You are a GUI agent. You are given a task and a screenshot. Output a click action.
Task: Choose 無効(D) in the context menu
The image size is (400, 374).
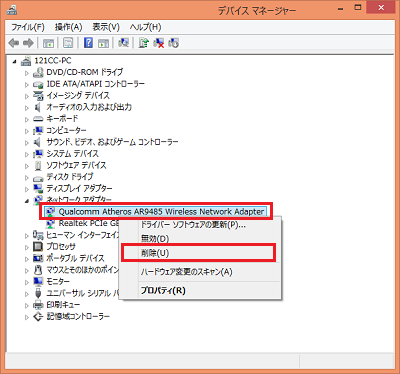coord(200,239)
